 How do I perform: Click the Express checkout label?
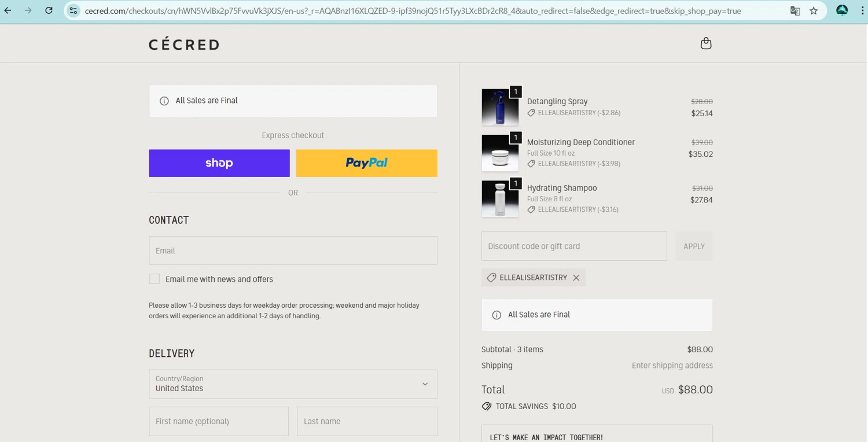pyautogui.click(x=293, y=135)
